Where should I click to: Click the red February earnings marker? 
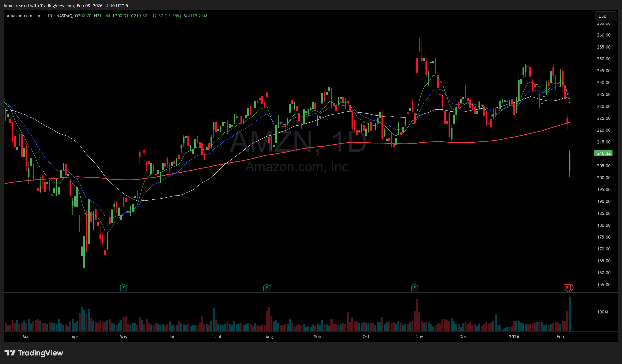pyautogui.click(x=567, y=287)
